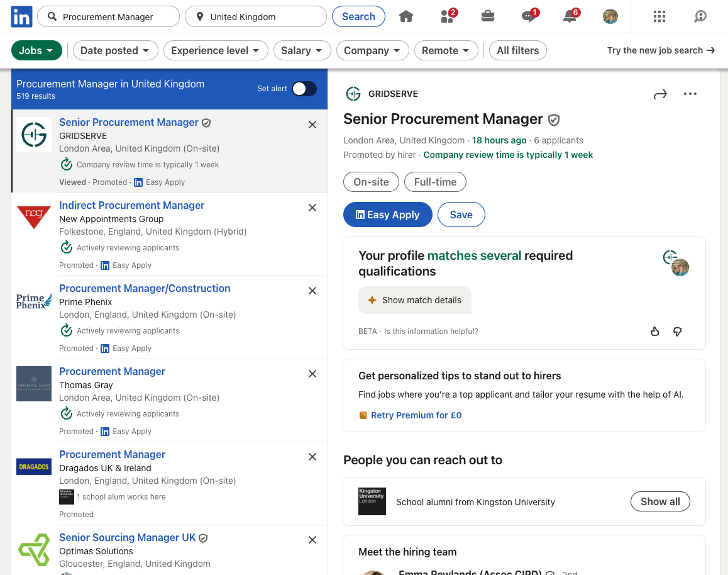Open Senior Sourcing Manager UK job title
This screenshot has height=575, width=728.
tap(127, 537)
